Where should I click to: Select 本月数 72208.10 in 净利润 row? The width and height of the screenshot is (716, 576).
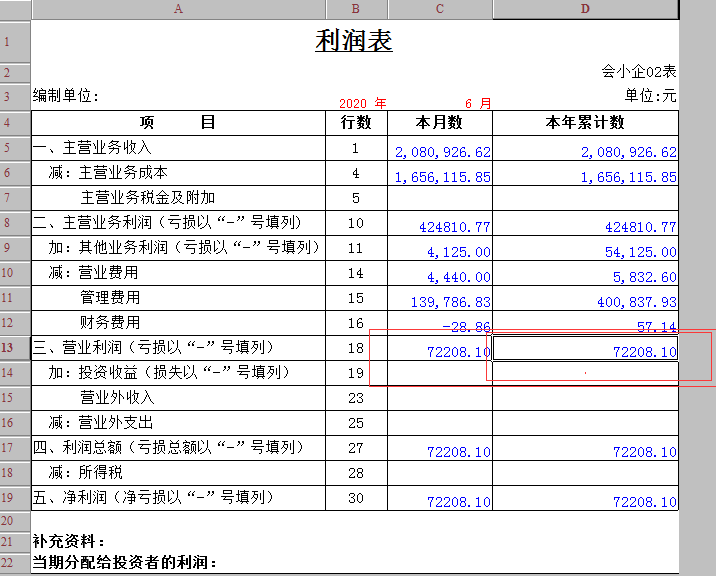tap(440, 498)
